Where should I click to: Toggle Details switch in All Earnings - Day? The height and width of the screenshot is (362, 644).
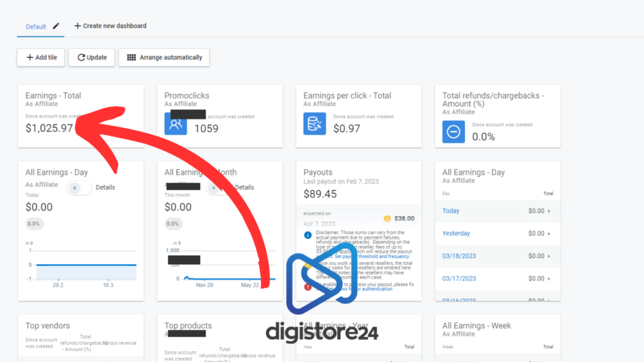(x=79, y=187)
